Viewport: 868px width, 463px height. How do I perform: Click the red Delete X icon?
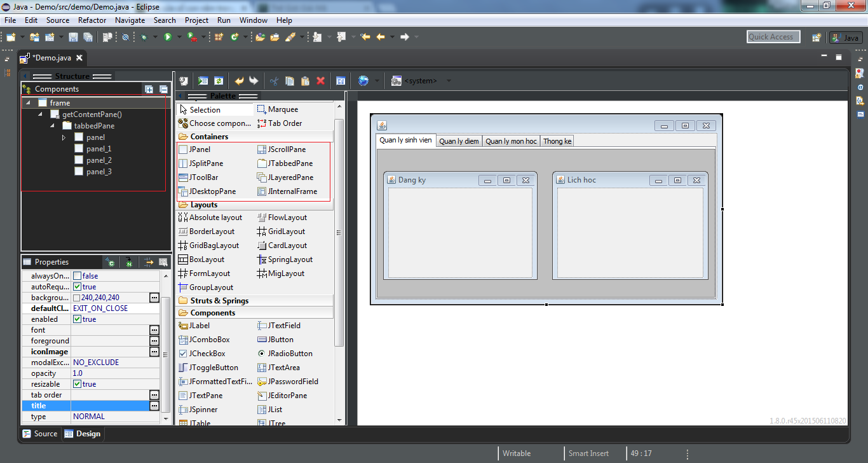point(320,81)
